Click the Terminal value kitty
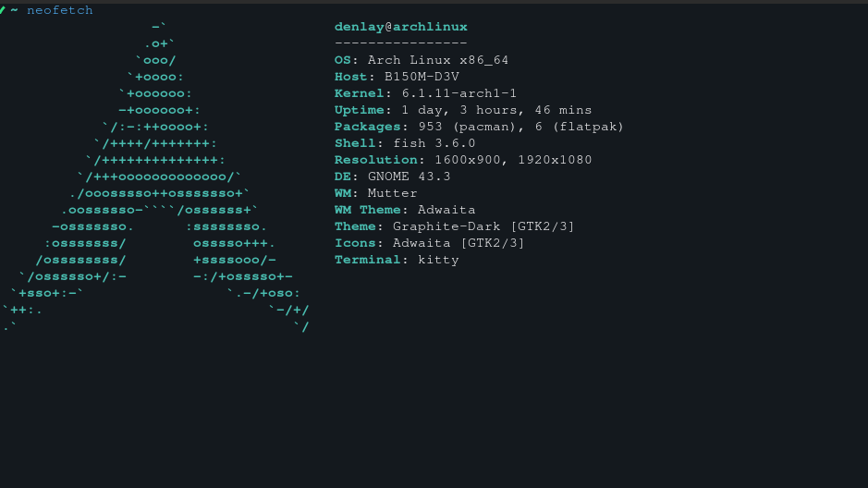This screenshot has width=868, height=488. tap(438, 260)
